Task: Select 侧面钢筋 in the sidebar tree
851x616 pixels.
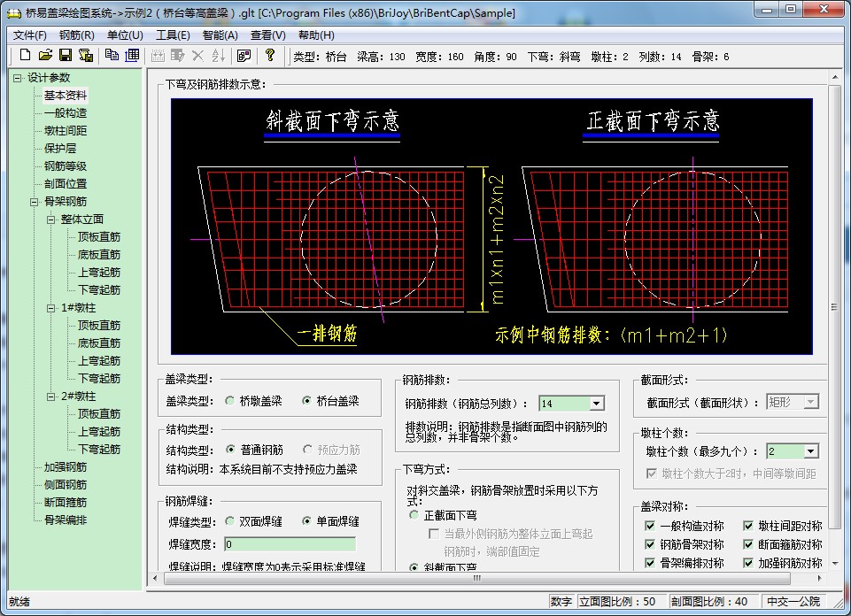Action: click(x=66, y=484)
